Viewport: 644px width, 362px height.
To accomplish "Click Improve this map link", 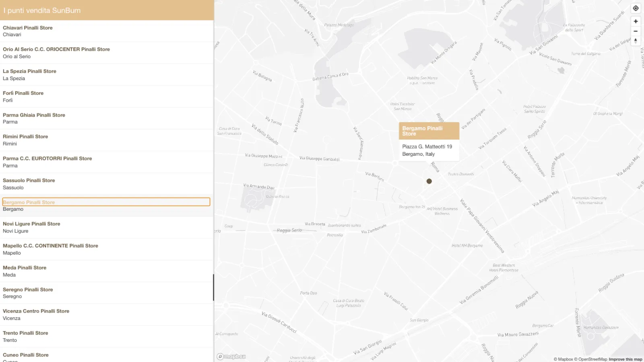I will tap(625, 359).
